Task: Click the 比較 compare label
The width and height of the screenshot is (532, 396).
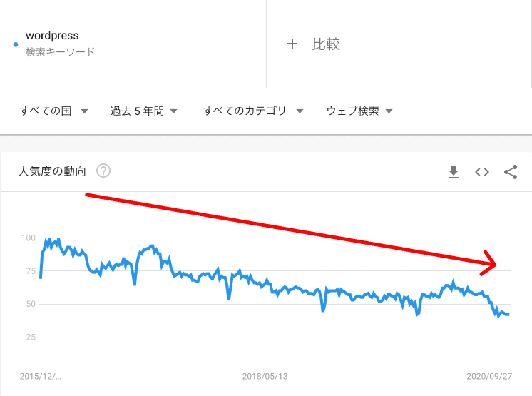Action: 327,44
